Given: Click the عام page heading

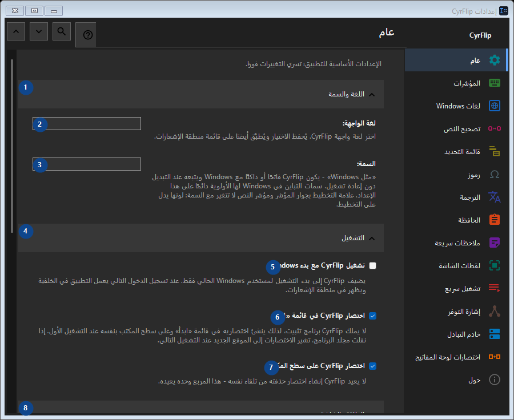Looking at the screenshot, I should coord(387,33).
